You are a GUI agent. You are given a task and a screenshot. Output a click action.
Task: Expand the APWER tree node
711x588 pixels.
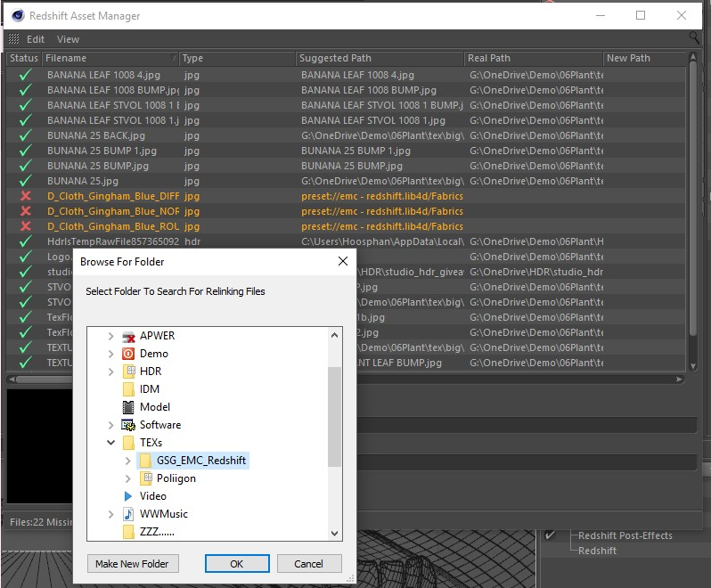[110, 336]
